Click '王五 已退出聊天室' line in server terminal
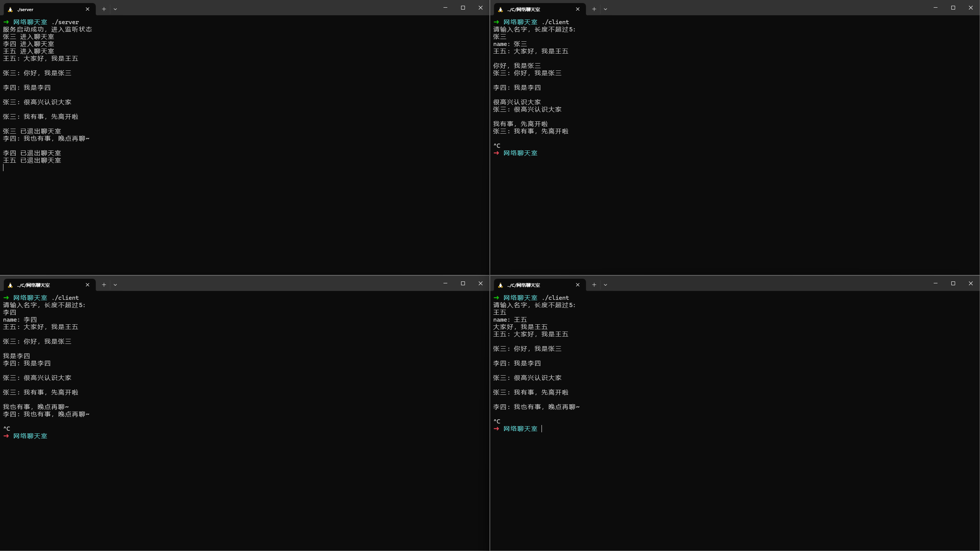Viewport: 980px width, 551px height. click(x=32, y=160)
